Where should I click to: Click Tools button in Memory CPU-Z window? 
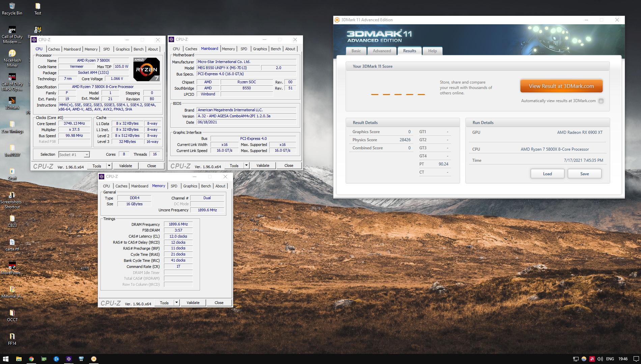(164, 303)
